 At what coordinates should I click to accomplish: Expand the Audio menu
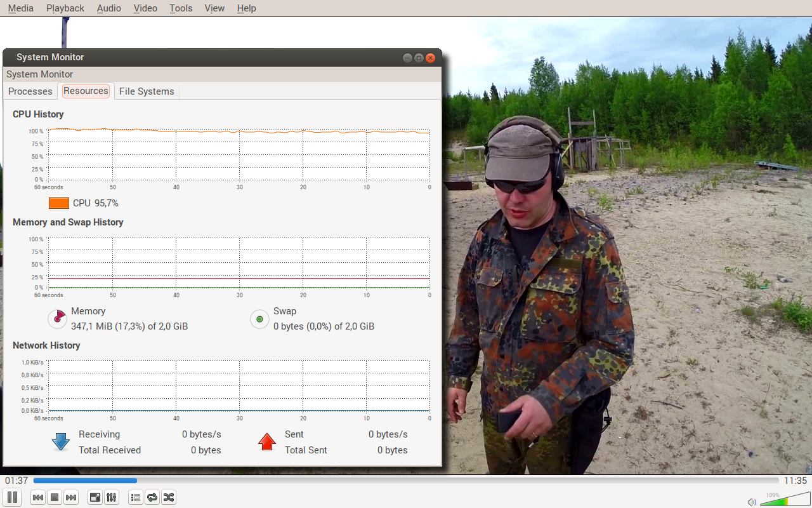[x=109, y=8]
